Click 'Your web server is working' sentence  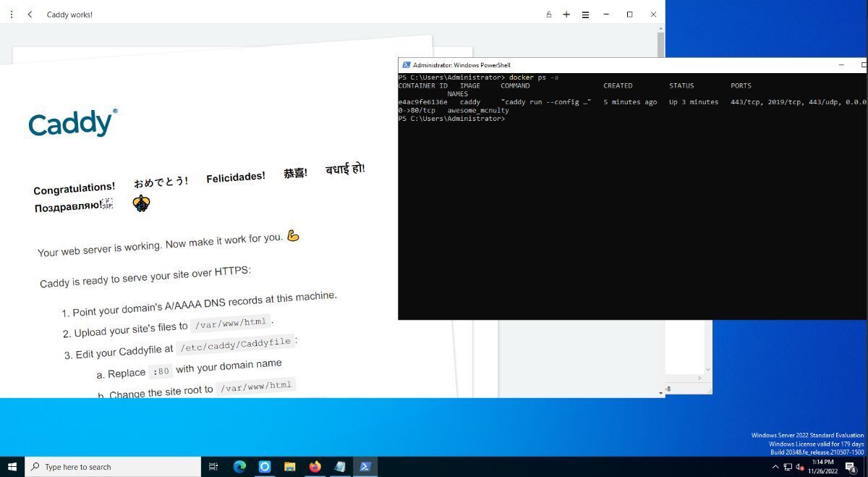pos(161,245)
